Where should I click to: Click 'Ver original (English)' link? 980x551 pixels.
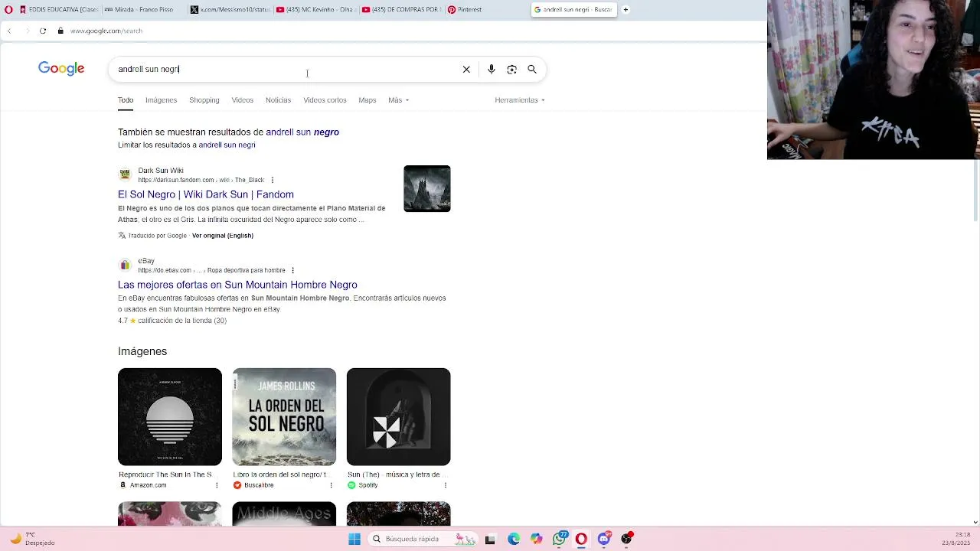pyautogui.click(x=223, y=236)
